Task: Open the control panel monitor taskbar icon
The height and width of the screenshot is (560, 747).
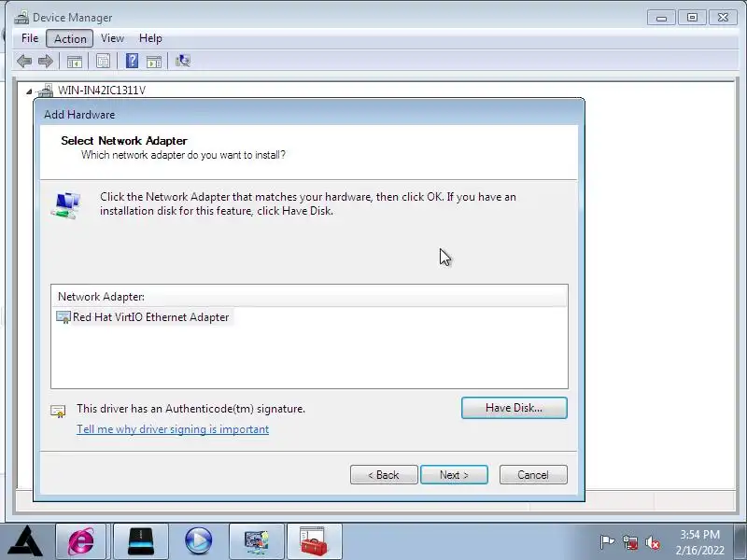Action: pyautogui.click(x=257, y=541)
